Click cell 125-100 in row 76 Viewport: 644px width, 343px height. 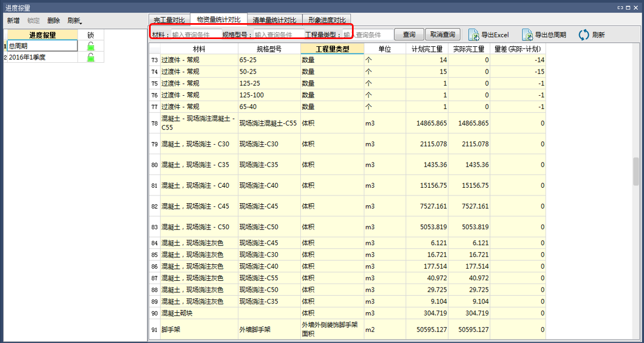[x=269, y=95]
